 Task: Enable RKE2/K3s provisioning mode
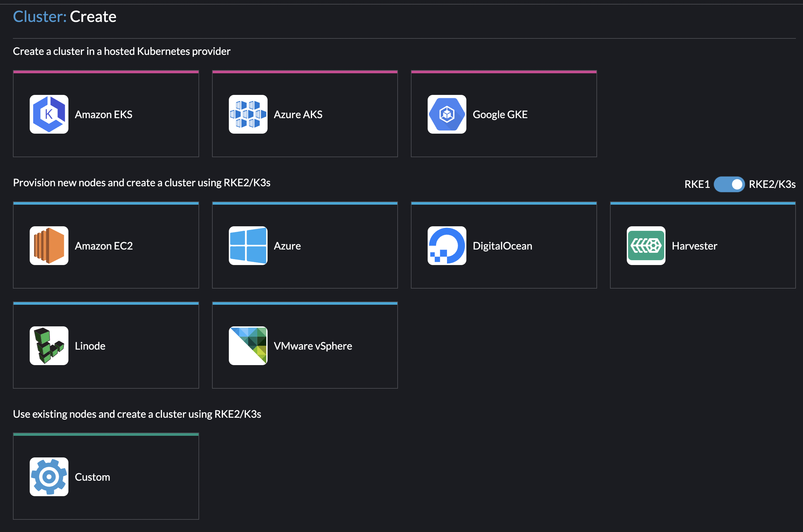(x=729, y=184)
